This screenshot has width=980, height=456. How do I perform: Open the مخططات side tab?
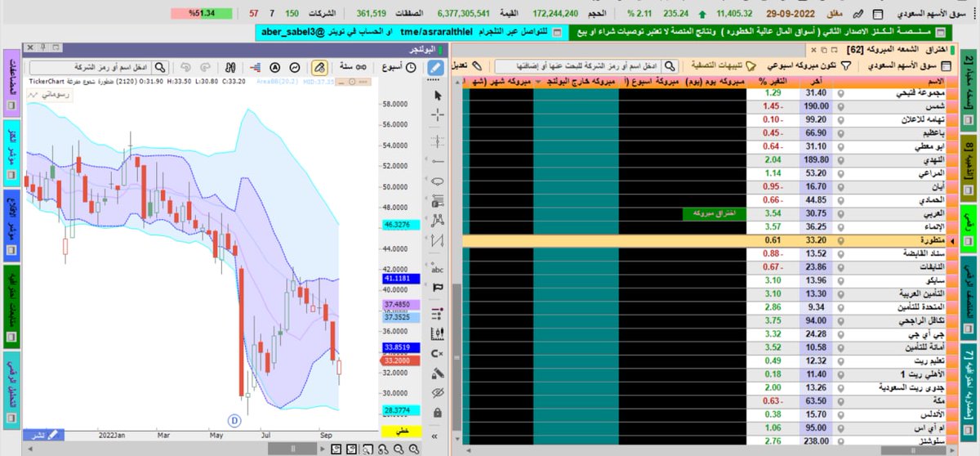11,82
